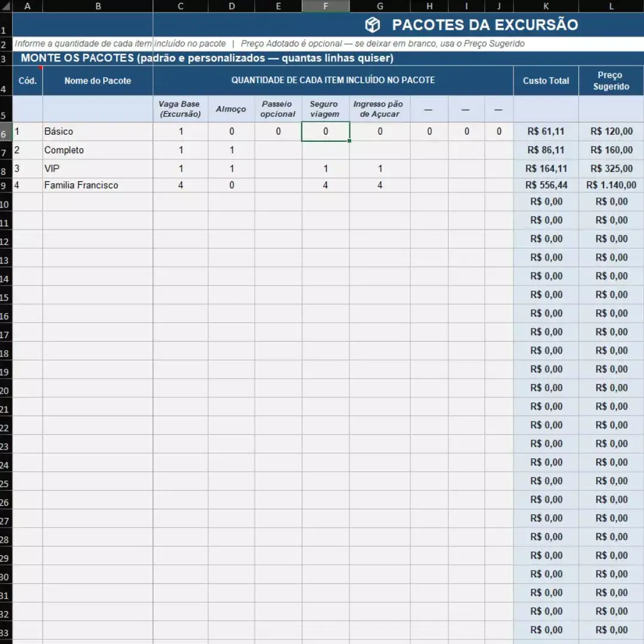The image size is (644, 644).
Task: Click the Vaga Base (Excursão) subheader
Action: coord(181,109)
